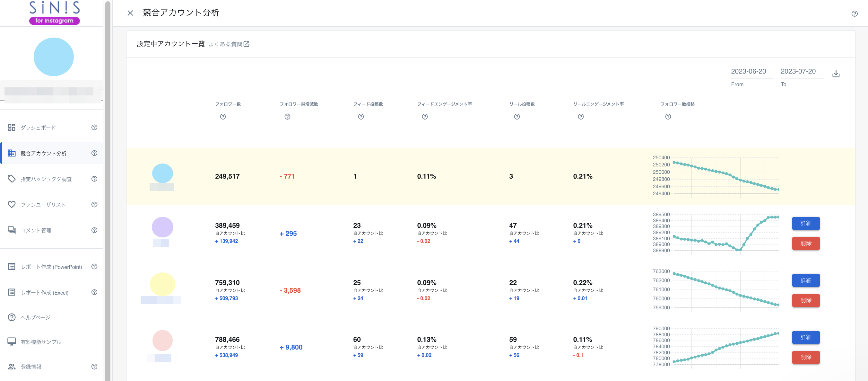This screenshot has height=381, width=868.
Task: Click the download CSV icon
Action: pyautogui.click(x=836, y=74)
